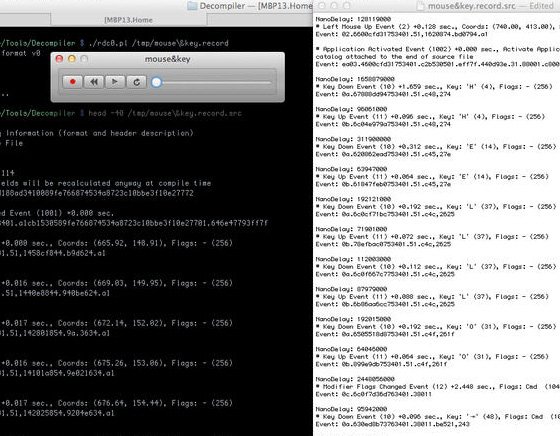Viewport: 560px width, 436px height.
Task: Click the Key Down Event 'H' line
Action: pyautogui.click(x=434, y=86)
